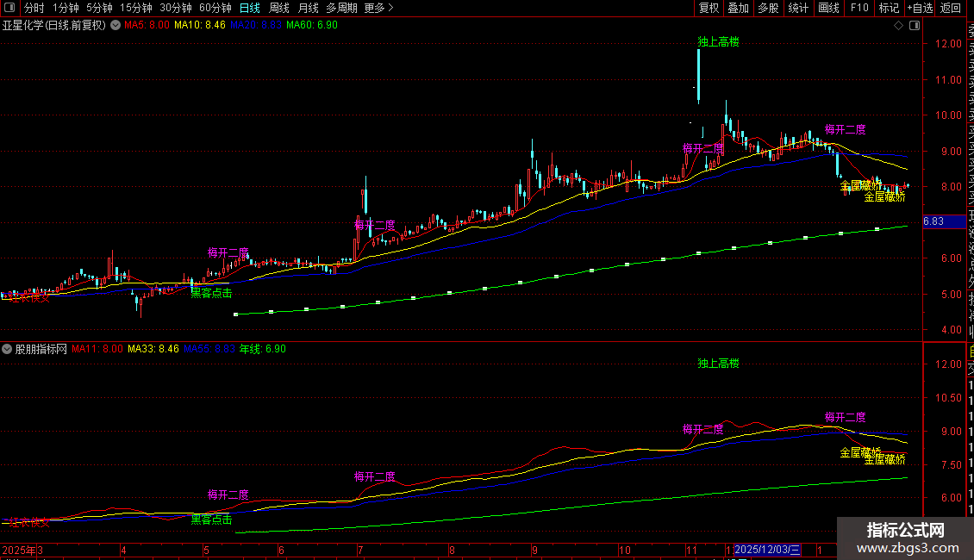This screenshot has width=974, height=560.
Task: Click the 12.00 price on main axis
Action: coord(948,44)
